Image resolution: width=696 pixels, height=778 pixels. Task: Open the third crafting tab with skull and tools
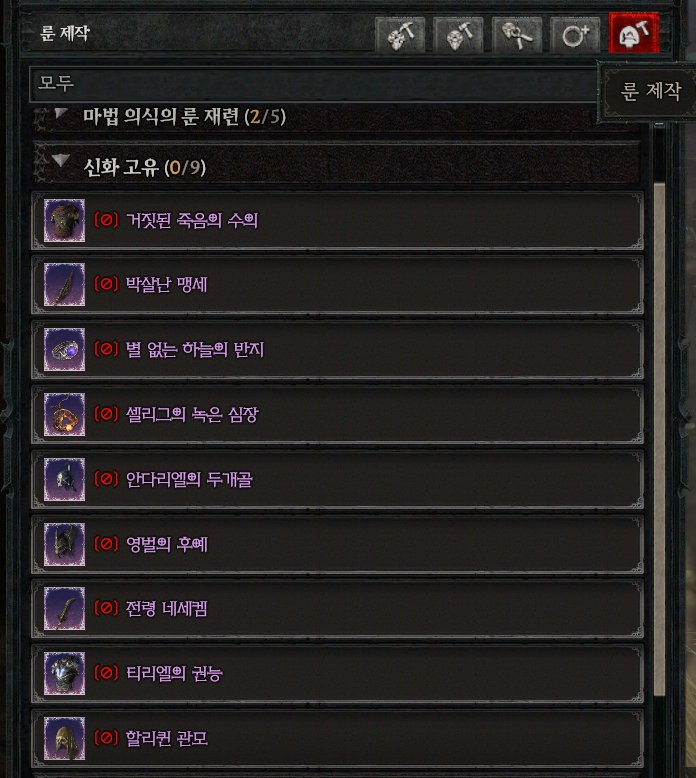pos(516,35)
